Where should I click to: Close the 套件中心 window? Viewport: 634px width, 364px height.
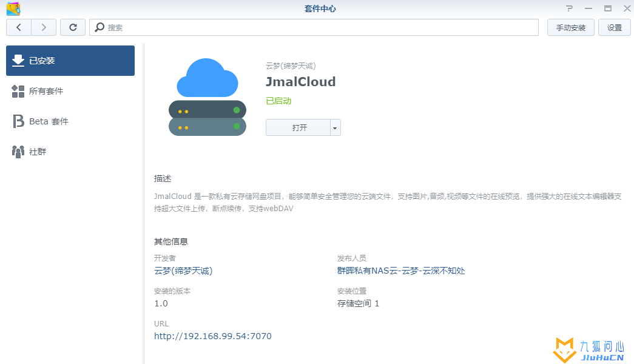(x=627, y=8)
